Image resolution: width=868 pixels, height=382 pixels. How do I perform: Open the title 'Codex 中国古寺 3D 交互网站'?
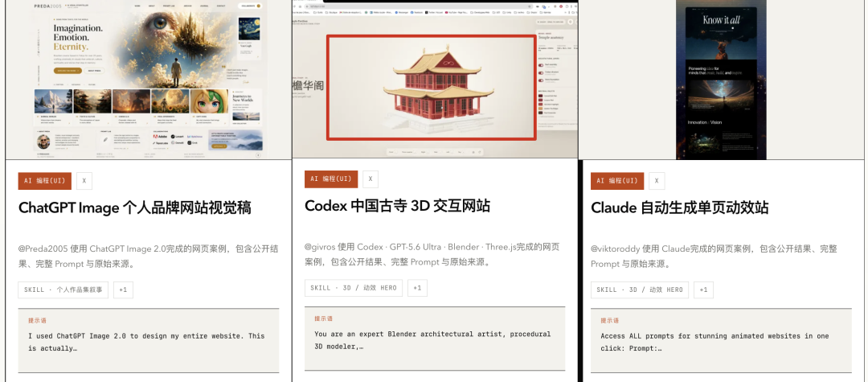coord(398,206)
